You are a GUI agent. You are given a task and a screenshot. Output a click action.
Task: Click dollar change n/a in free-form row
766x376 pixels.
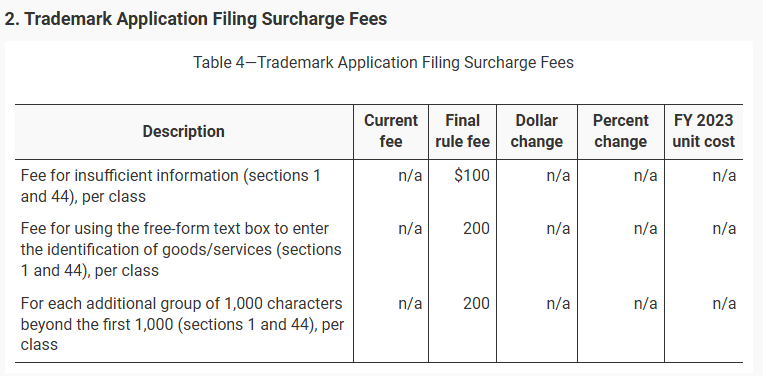tap(558, 229)
